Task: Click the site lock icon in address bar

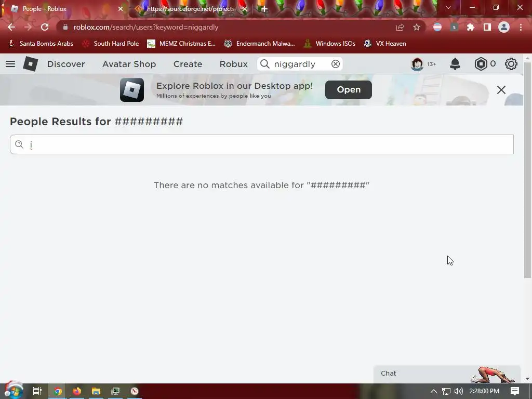Action: 65,27
